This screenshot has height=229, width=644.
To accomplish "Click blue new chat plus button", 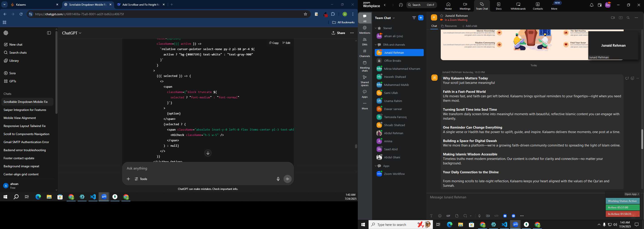I will [x=421, y=18].
